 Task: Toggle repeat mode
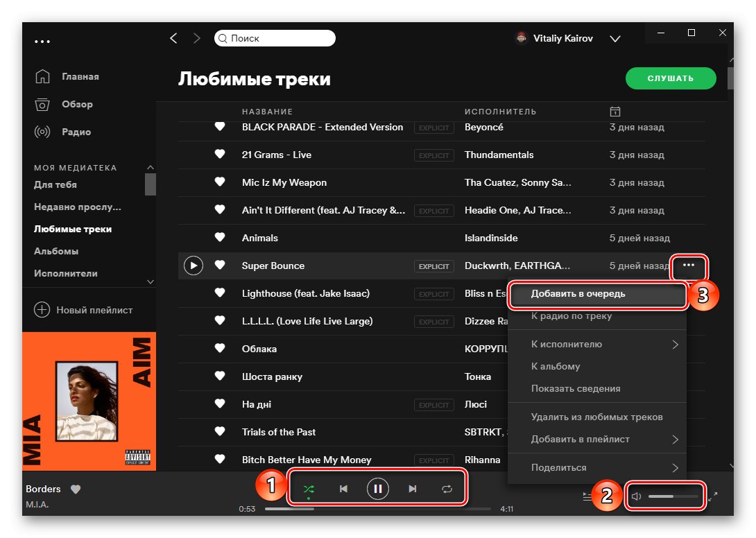pos(447,489)
